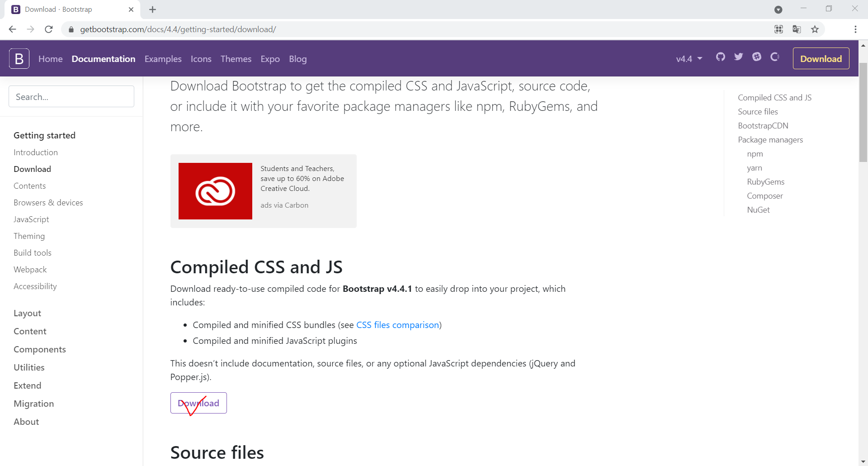Open Theming in sidebar

(x=29, y=236)
